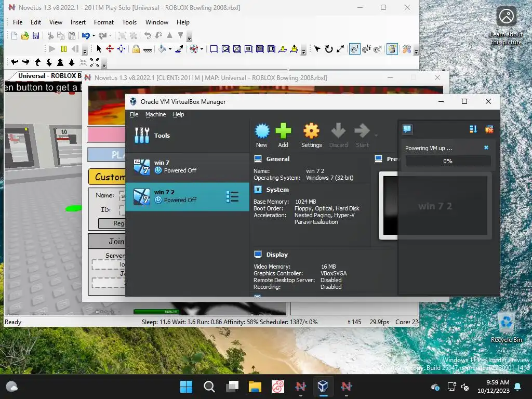Click the wrench and screwdriver tools icon
This screenshot has height=399, width=532.
click(x=406, y=49)
